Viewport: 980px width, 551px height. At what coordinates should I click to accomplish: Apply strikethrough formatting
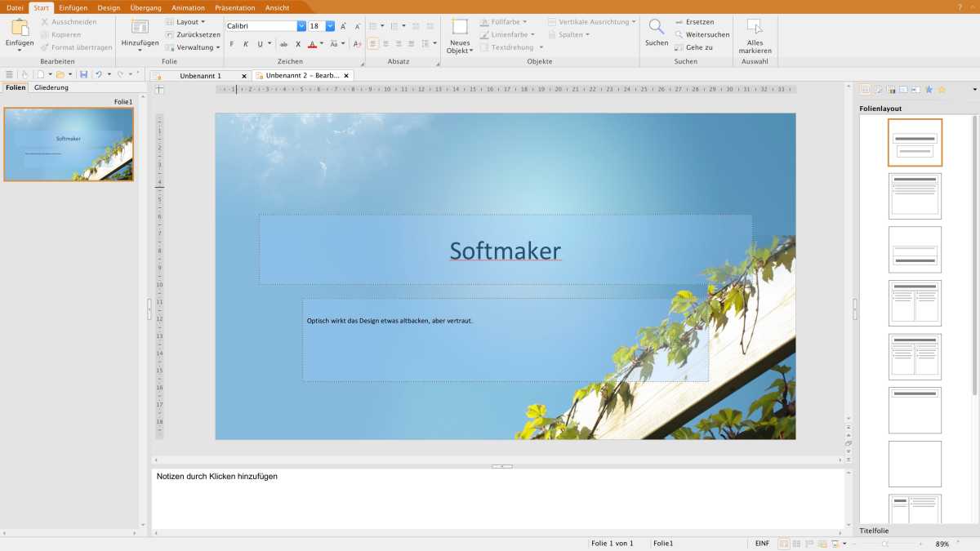coord(284,44)
